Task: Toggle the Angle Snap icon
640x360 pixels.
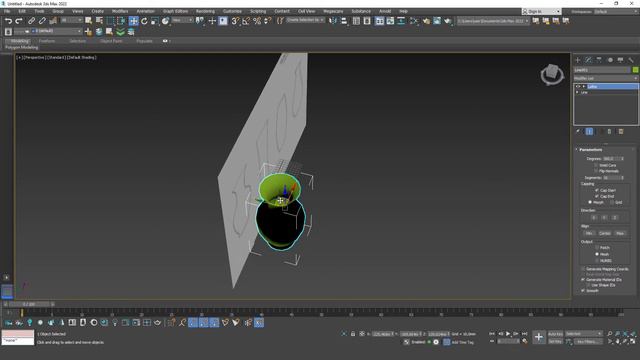Action: (x=246, y=21)
